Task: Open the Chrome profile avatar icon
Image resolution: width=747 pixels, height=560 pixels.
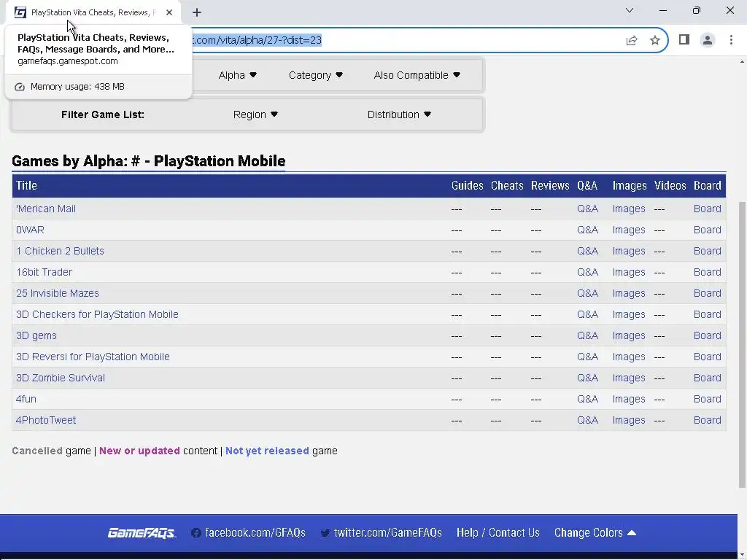Action: coord(708,40)
